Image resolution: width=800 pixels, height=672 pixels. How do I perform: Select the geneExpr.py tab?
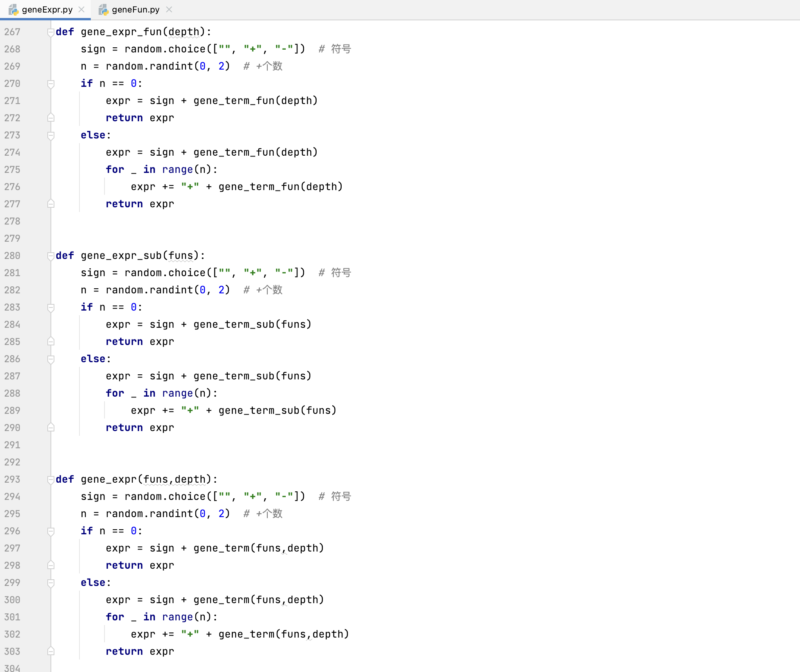(47, 10)
